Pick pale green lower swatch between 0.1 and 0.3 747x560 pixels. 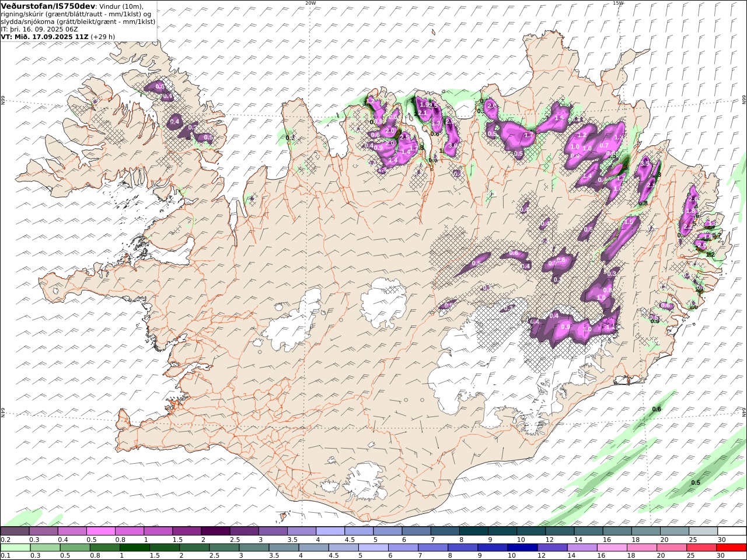(15, 548)
